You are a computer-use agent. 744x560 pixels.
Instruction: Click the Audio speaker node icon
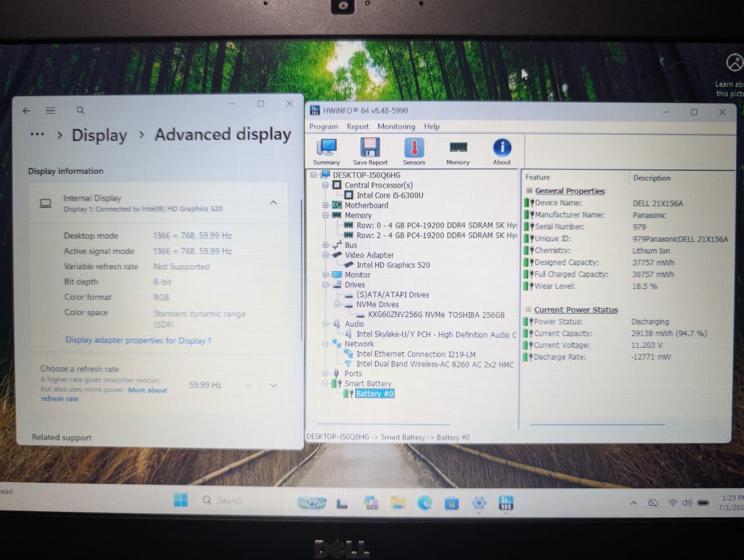point(337,324)
